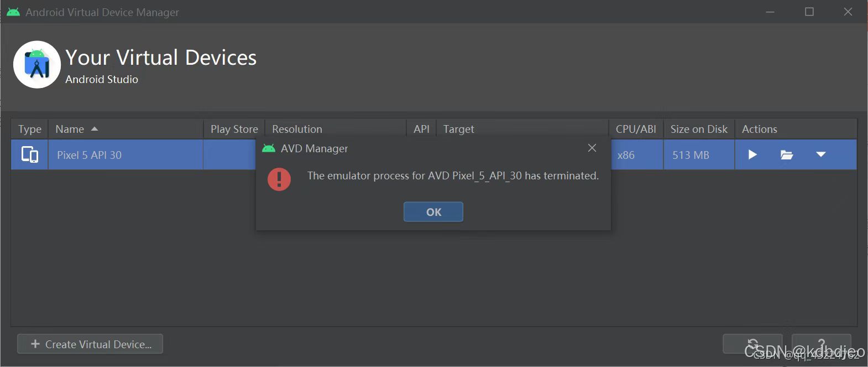Image resolution: width=868 pixels, height=367 pixels.
Task: Click the Actions column header
Action: (796, 129)
